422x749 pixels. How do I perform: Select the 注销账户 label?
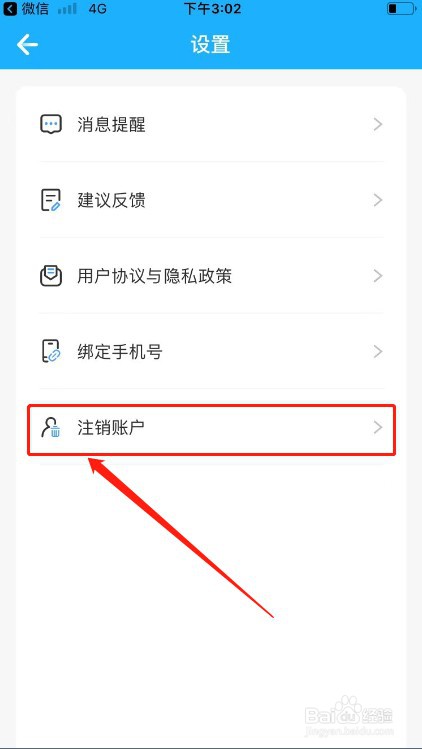pyautogui.click(x=111, y=428)
